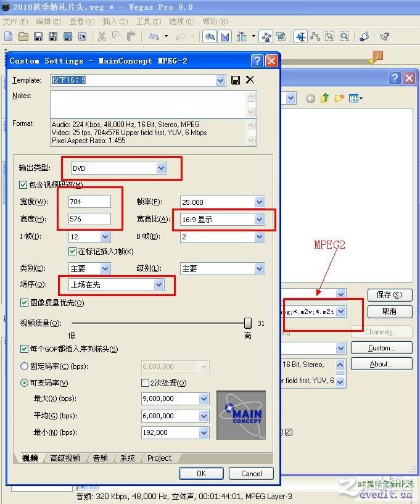Delete the template with X icon
420x504 pixels.
tap(250, 80)
